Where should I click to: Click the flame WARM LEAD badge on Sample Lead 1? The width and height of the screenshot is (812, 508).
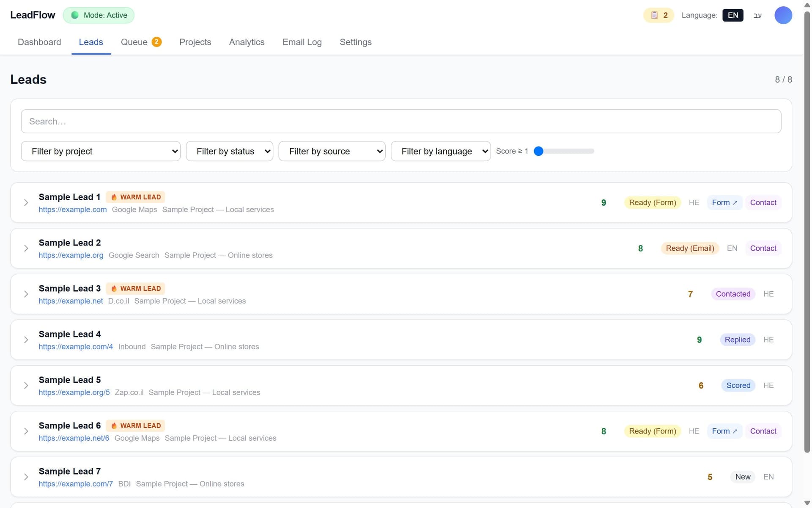(x=135, y=197)
